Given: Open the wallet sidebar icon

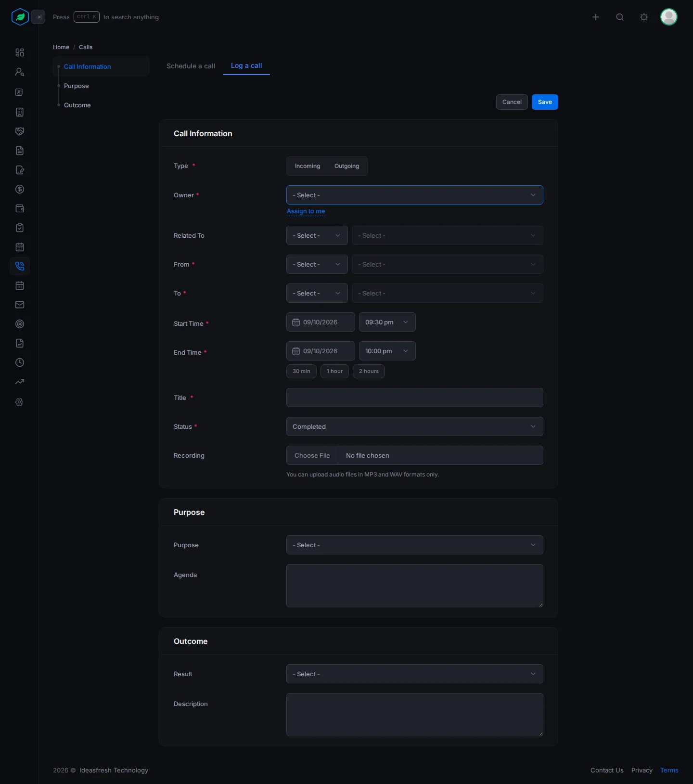Looking at the screenshot, I should pyautogui.click(x=20, y=208).
